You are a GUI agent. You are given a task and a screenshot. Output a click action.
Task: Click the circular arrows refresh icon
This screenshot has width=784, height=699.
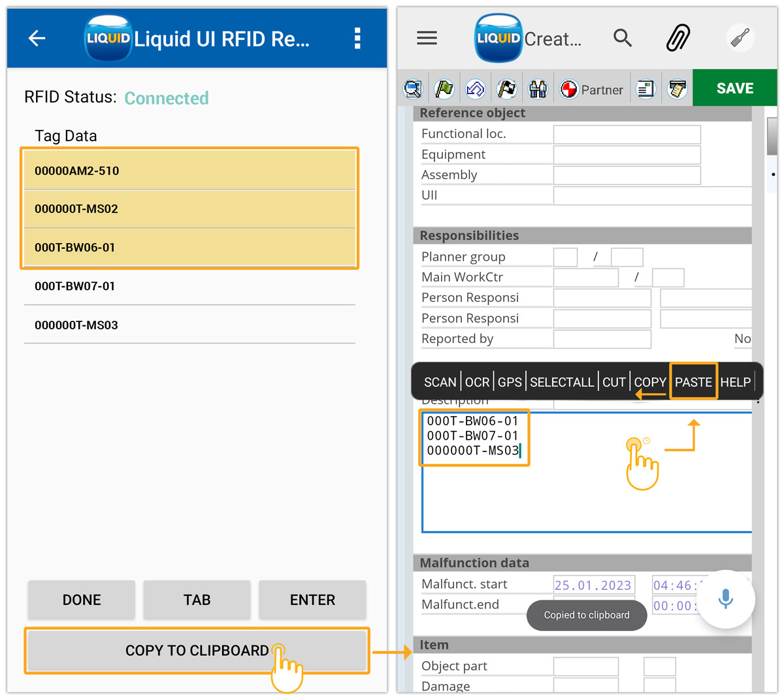tap(476, 88)
